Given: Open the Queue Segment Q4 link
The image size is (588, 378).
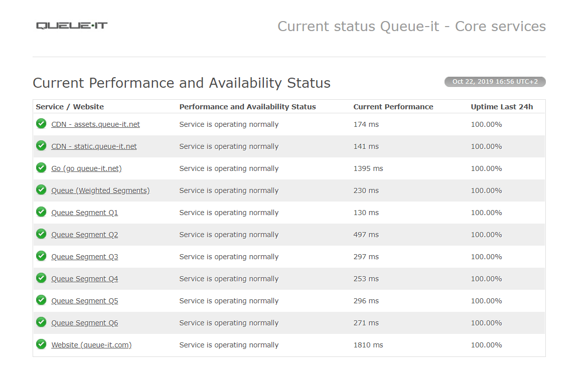Looking at the screenshot, I should (85, 279).
